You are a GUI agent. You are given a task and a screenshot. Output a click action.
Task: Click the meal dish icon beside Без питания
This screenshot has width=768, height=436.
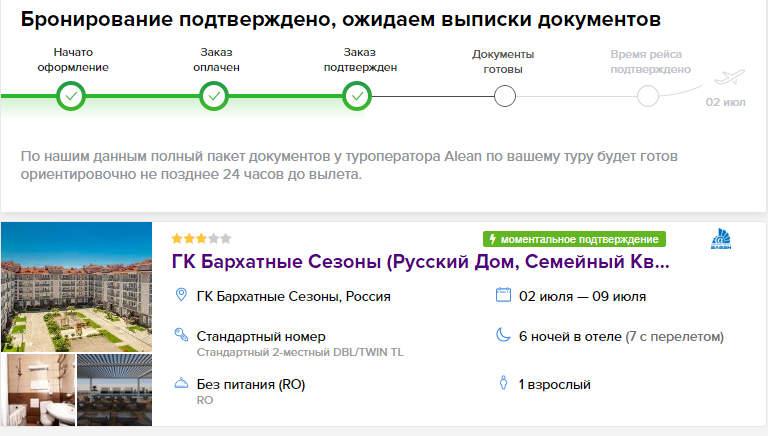pos(181,383)
